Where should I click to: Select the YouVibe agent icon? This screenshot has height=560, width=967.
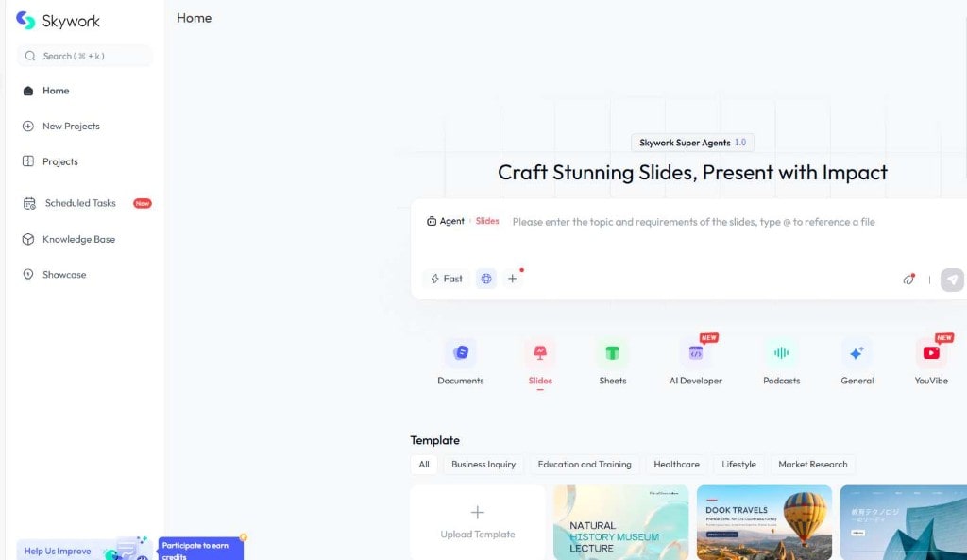[x=931, y=351]
